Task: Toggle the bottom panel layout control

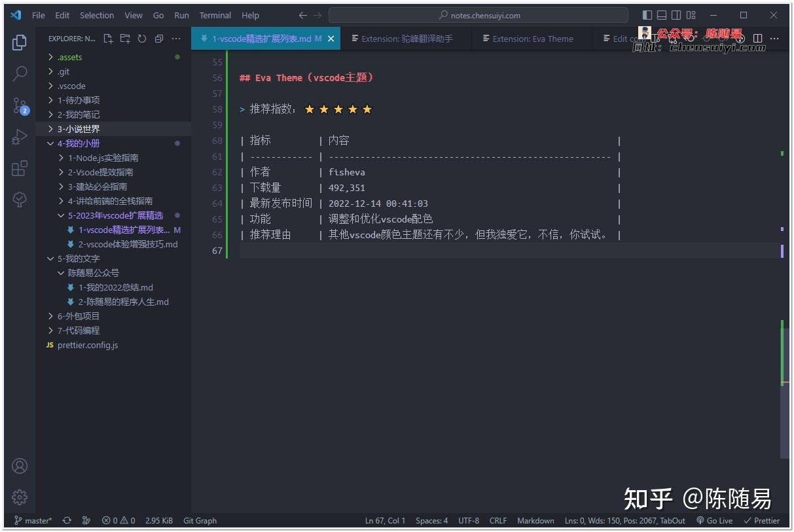Action: coord(662,14)
